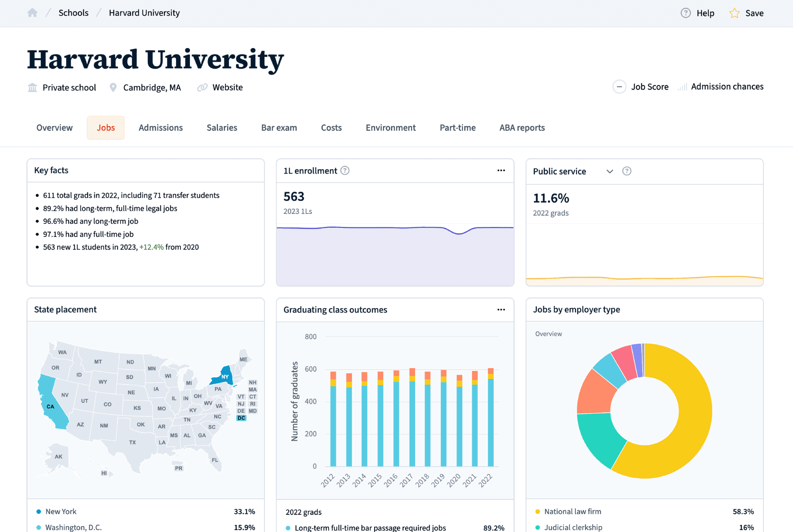Click the Website chain link icon
This screenshot has height=532, width=793.
click(x=202, y=87)
